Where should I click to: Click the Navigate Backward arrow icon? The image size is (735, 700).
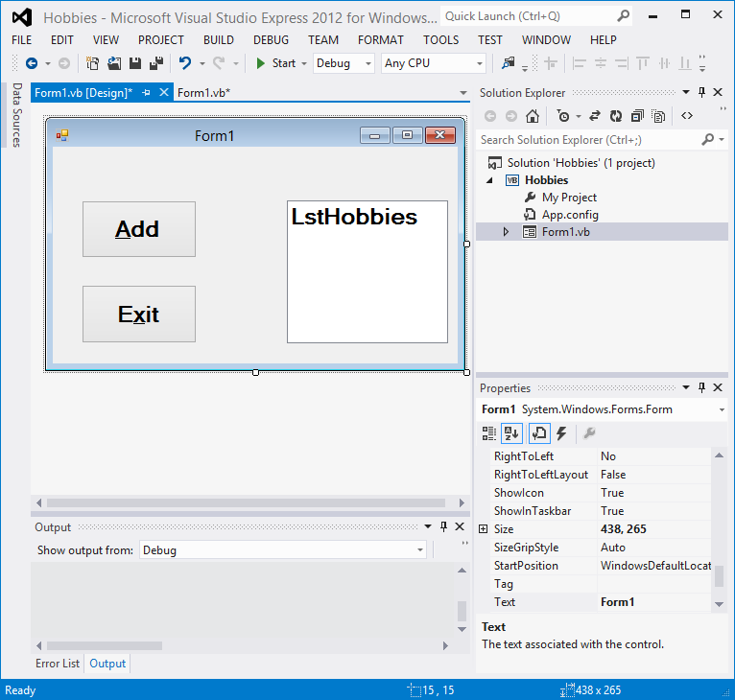pyautogui.click(x=32, y=63)
